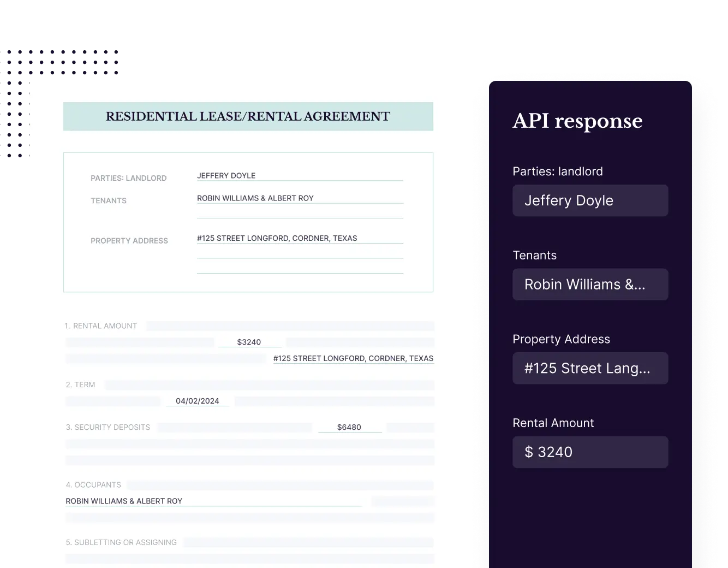
Task: Click the #125 Street Lang... API field
Action: (x=590, y=368)
